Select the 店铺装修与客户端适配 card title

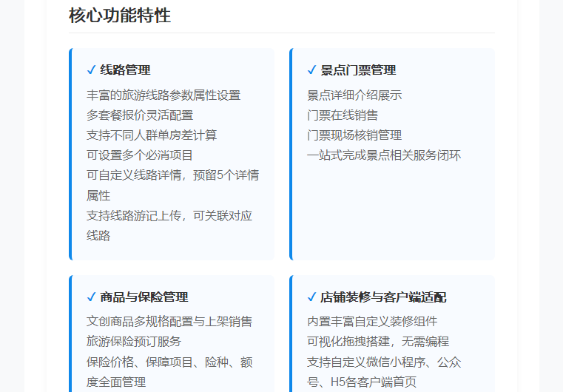tap(383, 297)
